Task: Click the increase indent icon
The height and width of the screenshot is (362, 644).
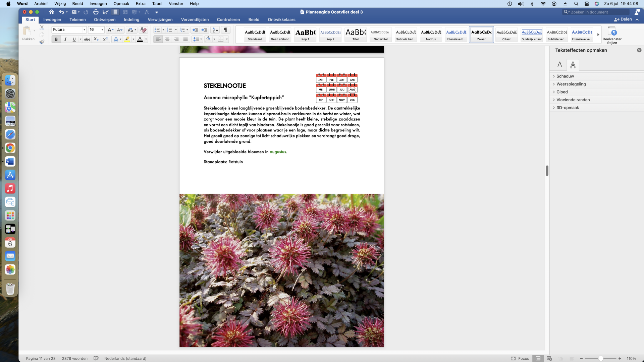Action: (x=204, y=30)
